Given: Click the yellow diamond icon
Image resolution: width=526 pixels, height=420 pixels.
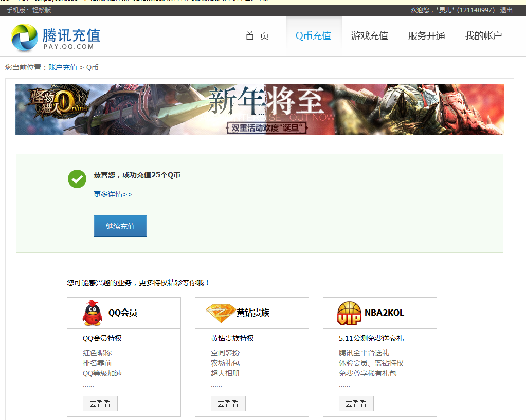Looking at the screenshot, I should tap(221, 313).
